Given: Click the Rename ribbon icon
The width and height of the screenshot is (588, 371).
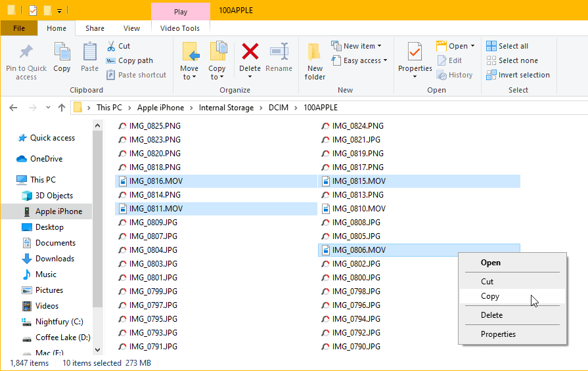Looking at the screenshot, I should point(279,52).
